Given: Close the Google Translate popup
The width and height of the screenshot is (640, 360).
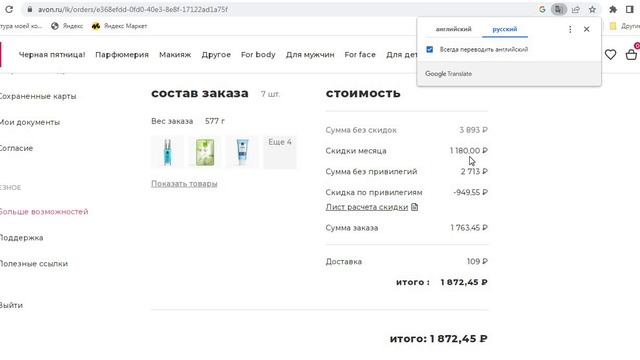Looking at the screenshot, I should (587, 29).
